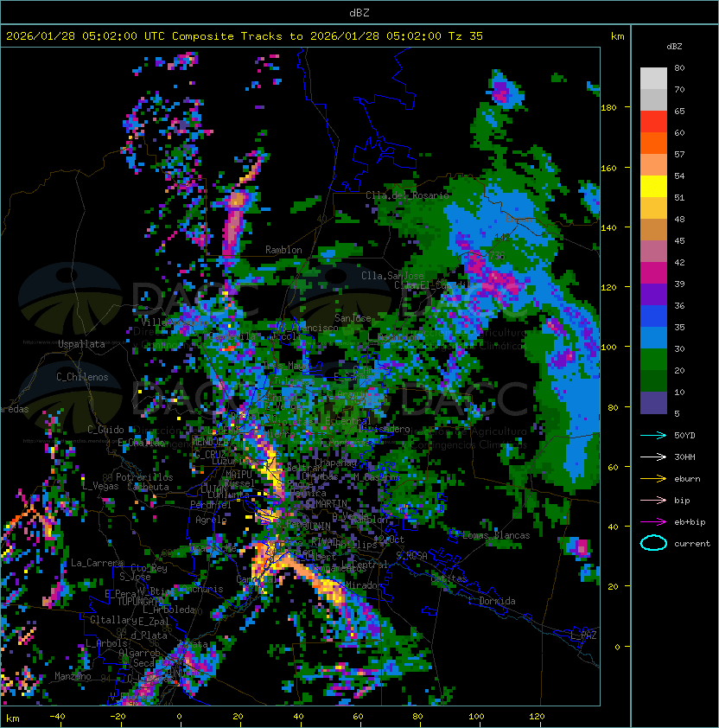Viewport: 719px width, 728px height.
Task: Click the Perdriel place label
Action: point(211,505)
